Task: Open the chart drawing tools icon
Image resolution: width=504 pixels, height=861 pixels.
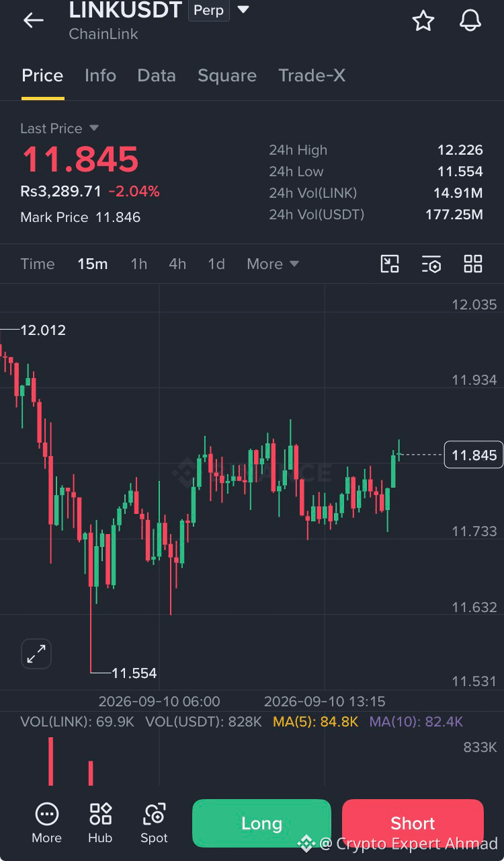Action: coord(390,264)
